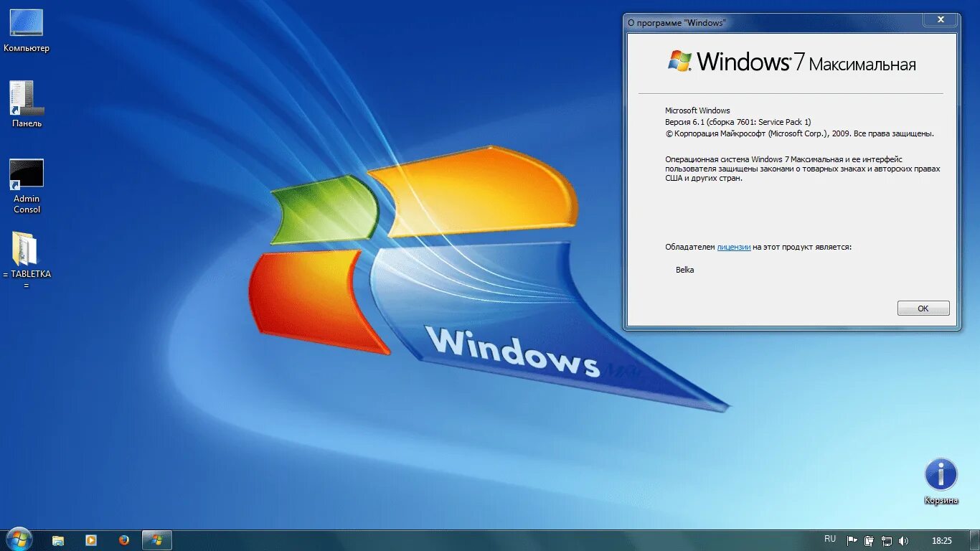Open the = TABLETKA = folder

point(27,260)
